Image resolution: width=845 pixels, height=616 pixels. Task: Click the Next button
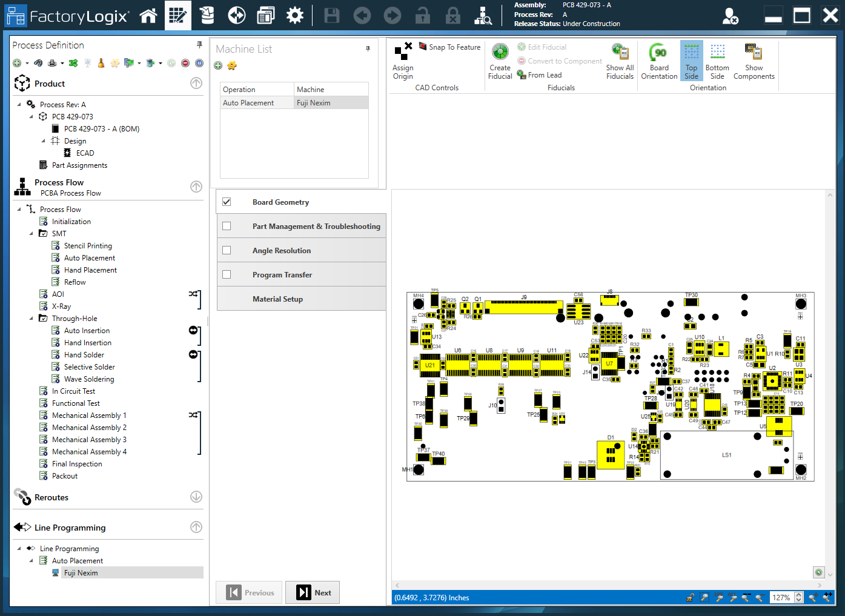[313, 592]
